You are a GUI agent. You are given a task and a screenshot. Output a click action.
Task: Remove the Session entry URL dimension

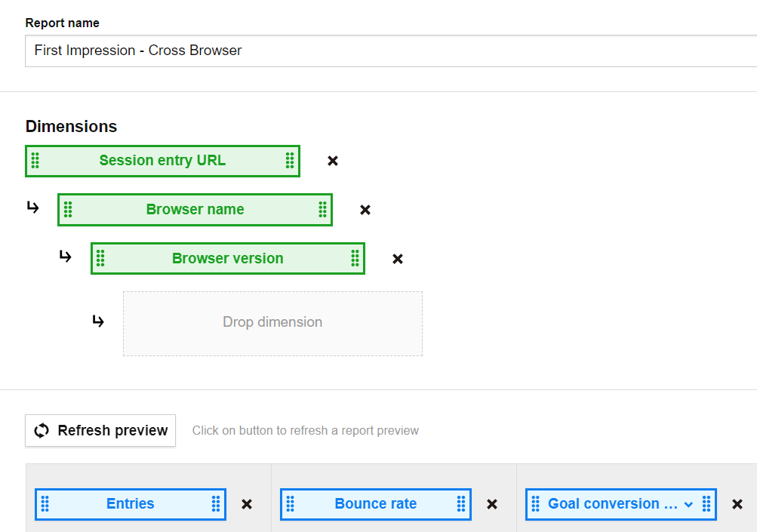pos(333,161)
